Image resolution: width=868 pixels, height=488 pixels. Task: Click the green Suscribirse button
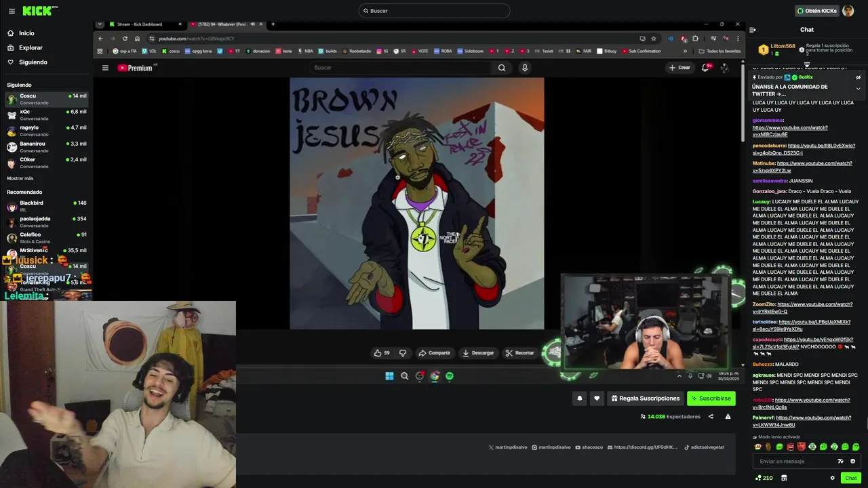coord(711,399)
